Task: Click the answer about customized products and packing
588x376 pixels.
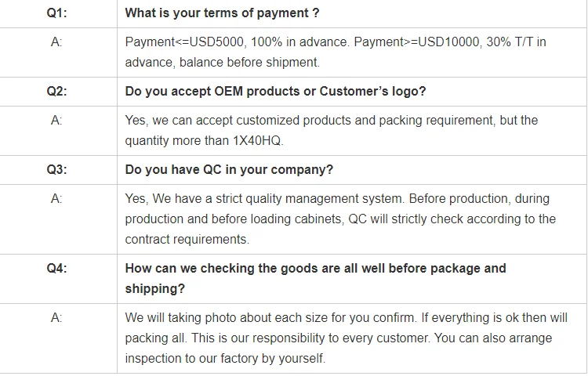Action: click(x=331, y=130)
